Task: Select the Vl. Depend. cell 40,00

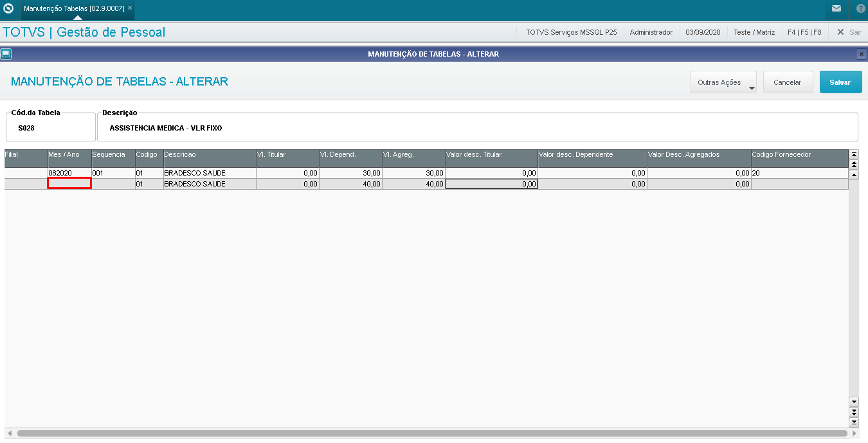Action: (x=350, y=184)
